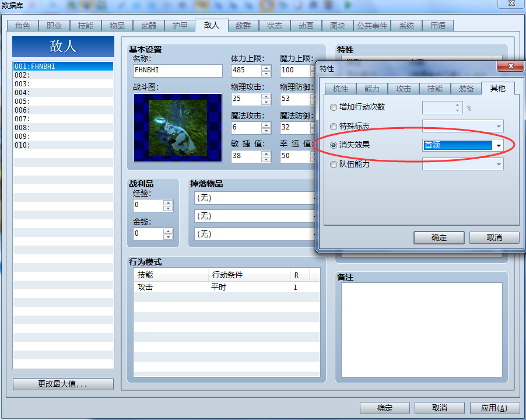Select the 攻击 row in 行为模式

point(227,287)
